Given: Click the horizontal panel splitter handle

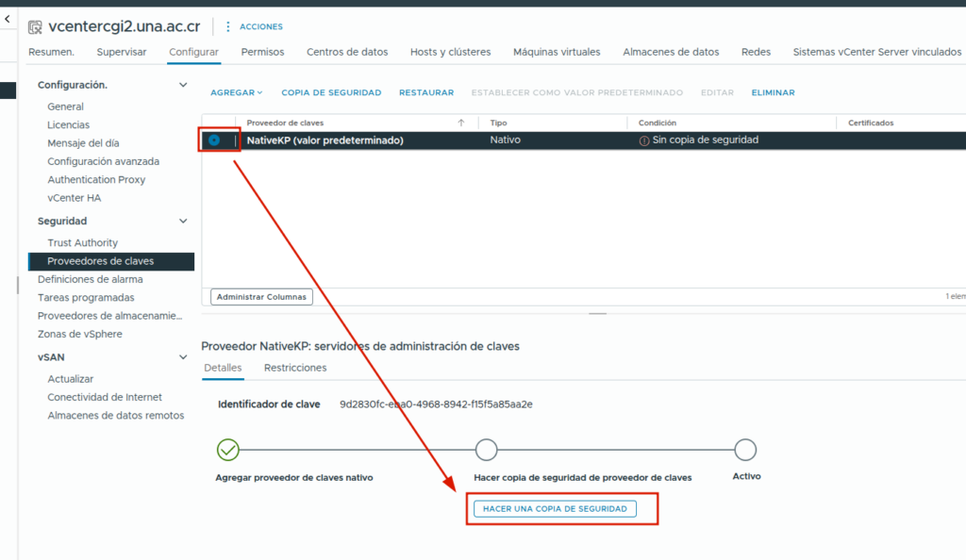Looking at the screenshot, I should click(596, 313).
